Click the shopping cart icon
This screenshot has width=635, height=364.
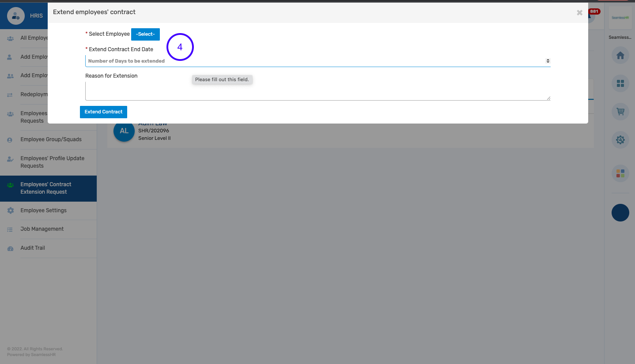pos(620,112)
